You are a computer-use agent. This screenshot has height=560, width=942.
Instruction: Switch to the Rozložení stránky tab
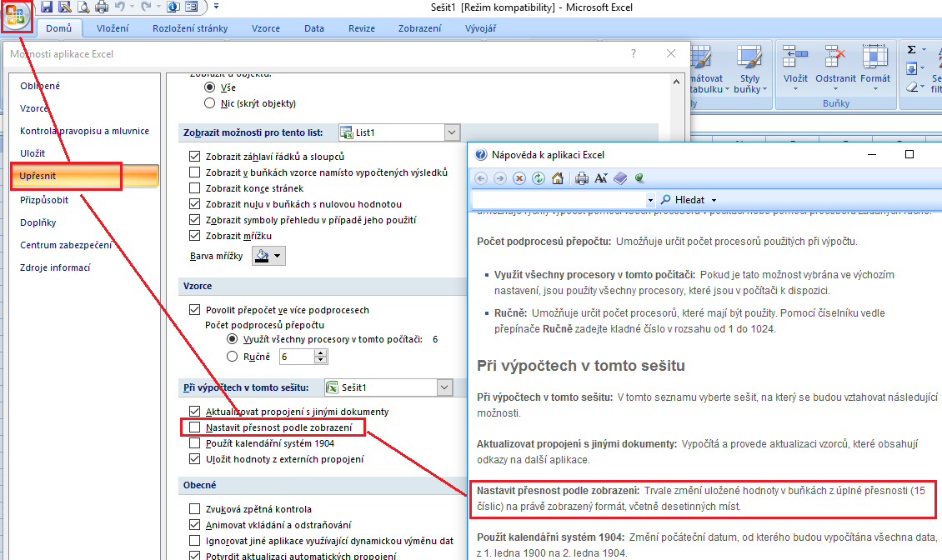coord(190,28)
